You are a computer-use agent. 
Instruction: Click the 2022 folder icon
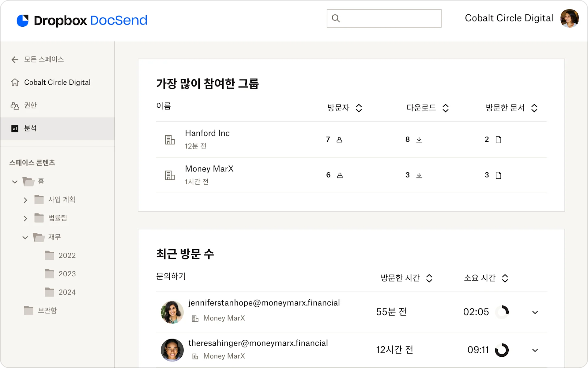[x=49, y=255]
